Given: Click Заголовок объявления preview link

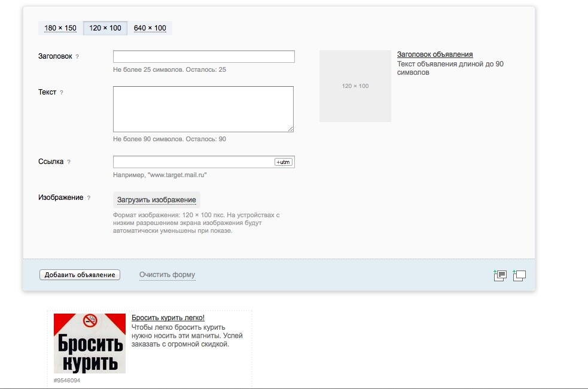Looking at the screenshot, I should pos(435,54).
